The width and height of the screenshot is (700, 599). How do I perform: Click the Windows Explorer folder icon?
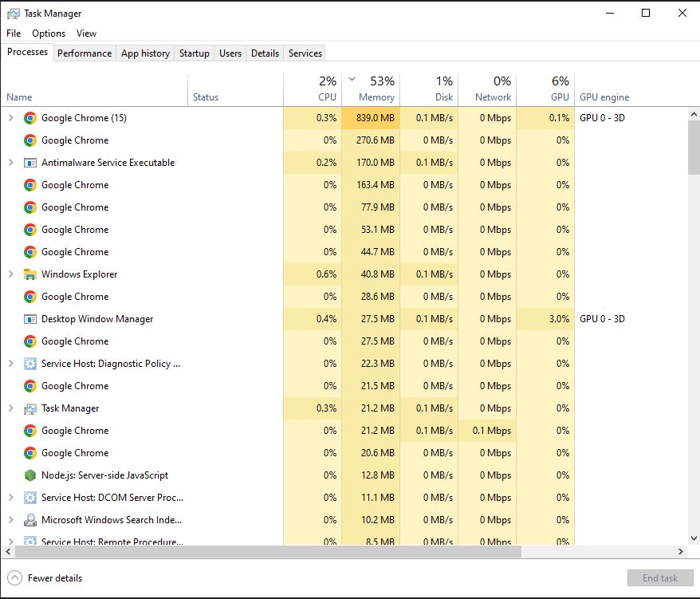click(x=30, y=274)
